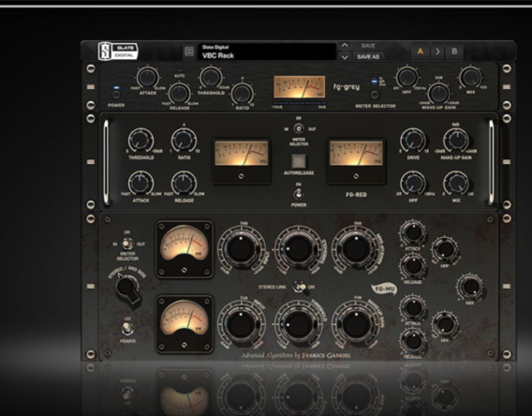
Task: Click the FG-Grey Release knob
Action: click(x=179, y=93)
